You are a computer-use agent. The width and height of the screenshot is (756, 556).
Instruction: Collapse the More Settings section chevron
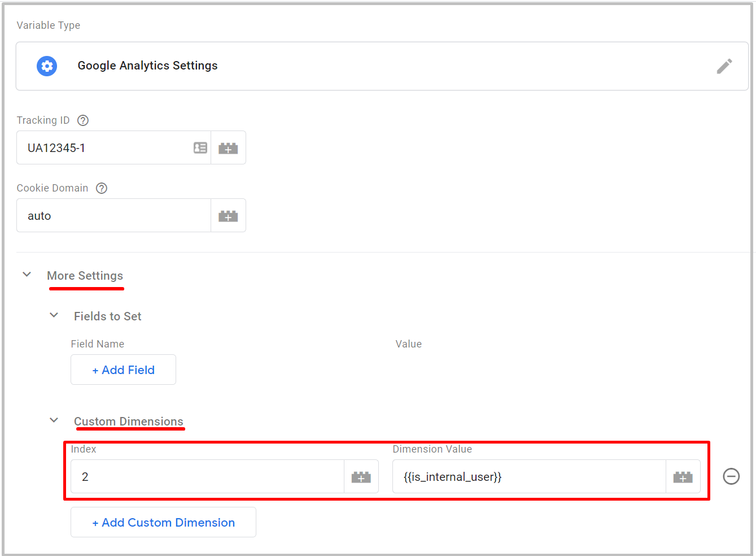[27, 275]
